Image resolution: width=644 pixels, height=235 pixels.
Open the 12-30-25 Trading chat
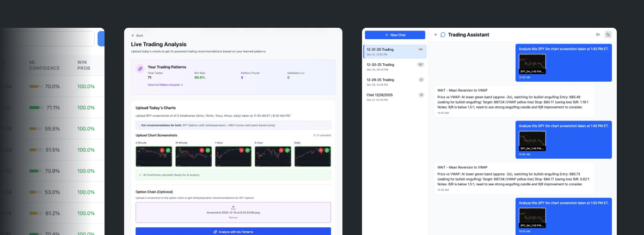[x=395, y=67]
